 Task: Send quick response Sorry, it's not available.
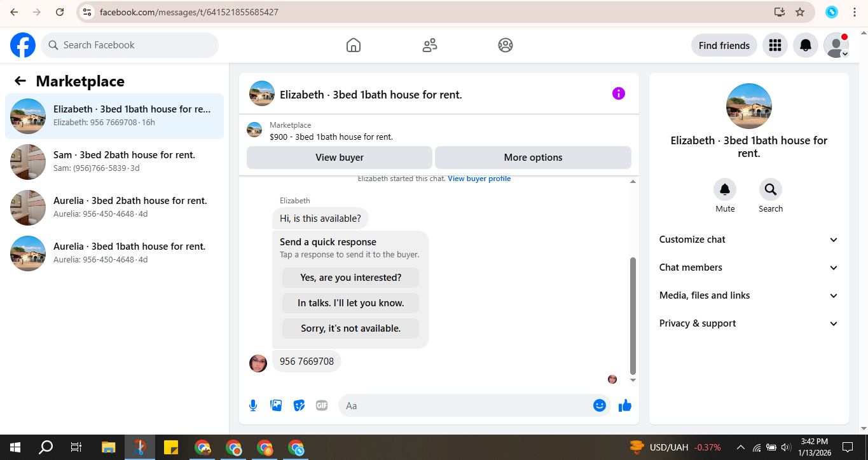pos(351,328)
